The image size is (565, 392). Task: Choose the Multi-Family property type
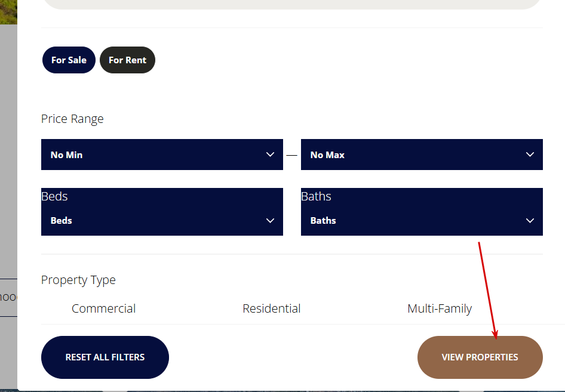440,308
